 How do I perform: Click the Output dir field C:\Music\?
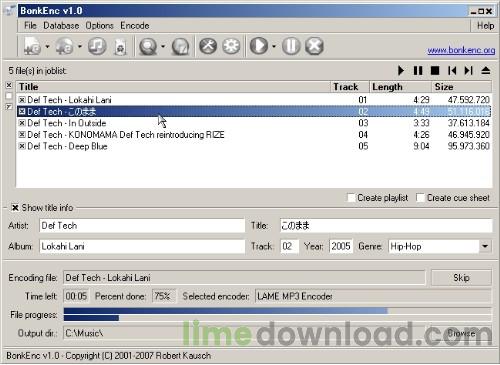click(x=245, y=333)
